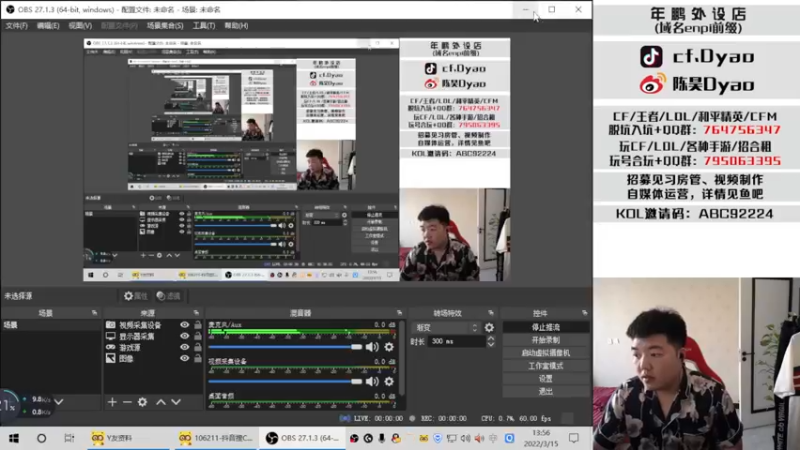
Task: Hide the 游戏源 source with eye icon
Action: tap(185, 347)
